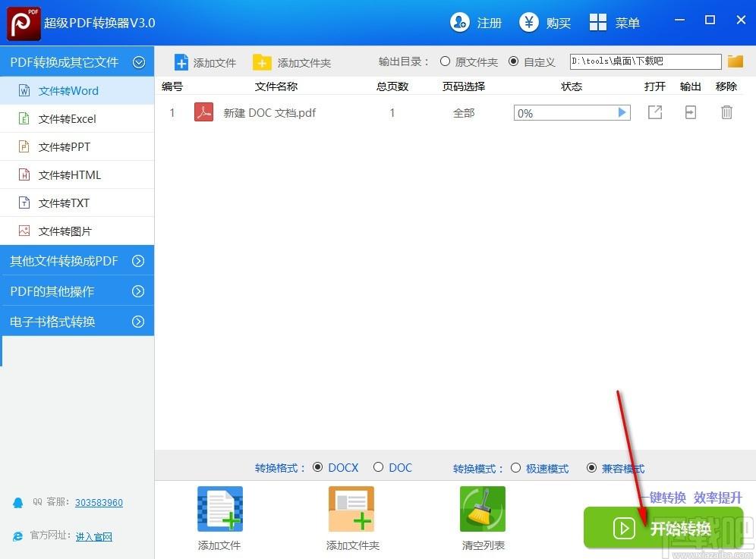Click the 全部 page selection cell
756x559 pixels.
464,113
